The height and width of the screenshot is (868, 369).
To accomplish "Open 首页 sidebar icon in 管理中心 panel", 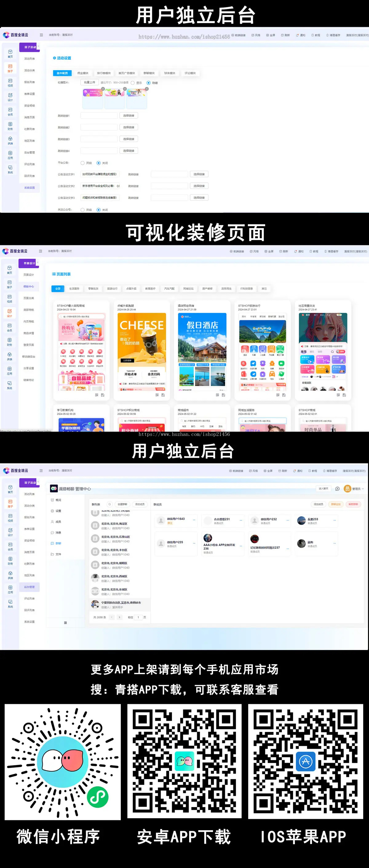I will 10,489.
